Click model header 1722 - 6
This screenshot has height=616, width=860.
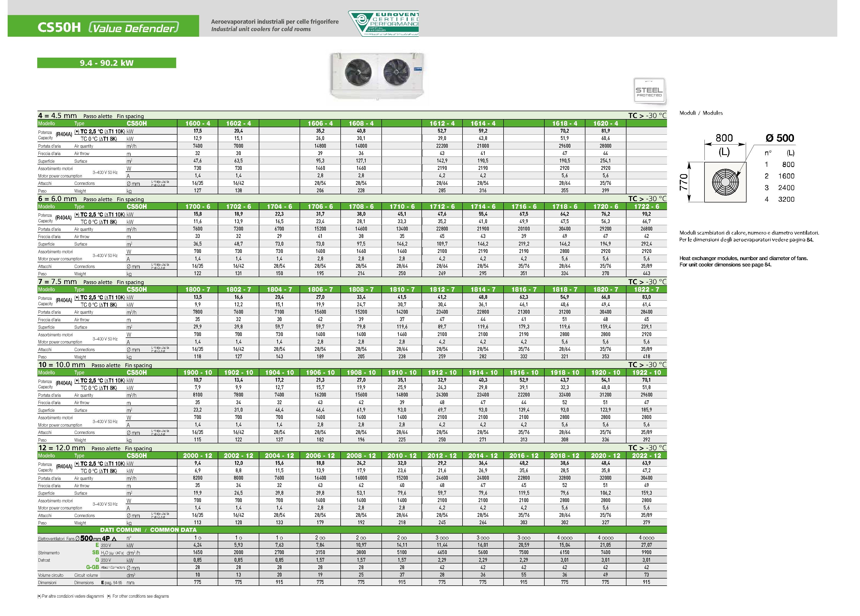point(646,206)
